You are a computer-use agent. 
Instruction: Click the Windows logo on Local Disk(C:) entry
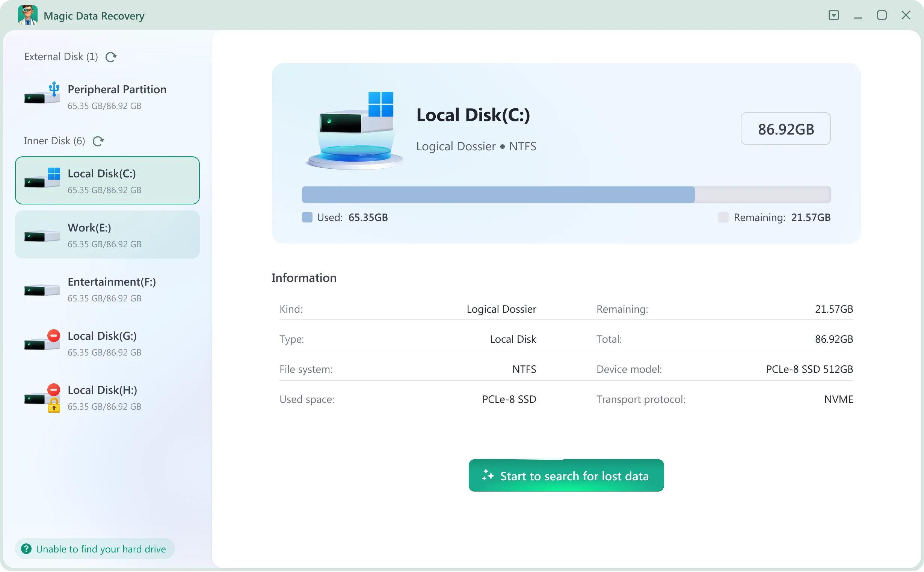(54, 174)
